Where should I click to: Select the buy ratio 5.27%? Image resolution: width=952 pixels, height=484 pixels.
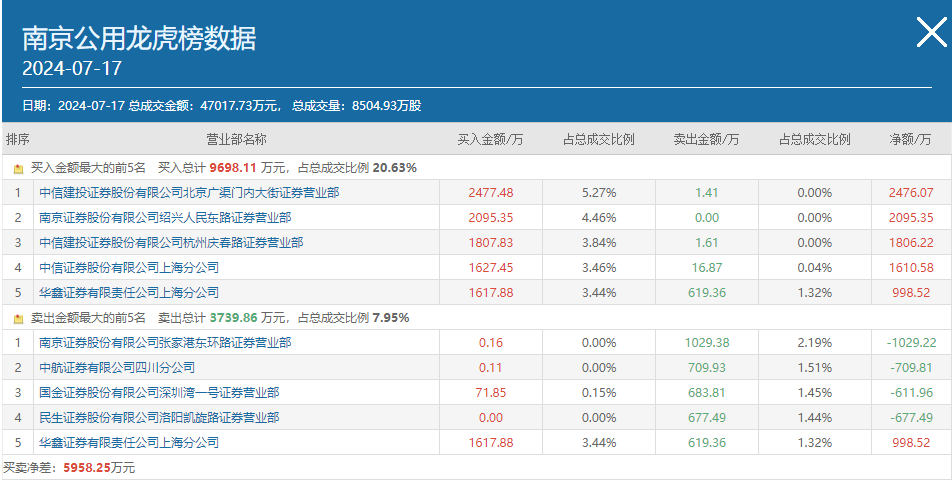pyautogui.click(x=599, y=193)
